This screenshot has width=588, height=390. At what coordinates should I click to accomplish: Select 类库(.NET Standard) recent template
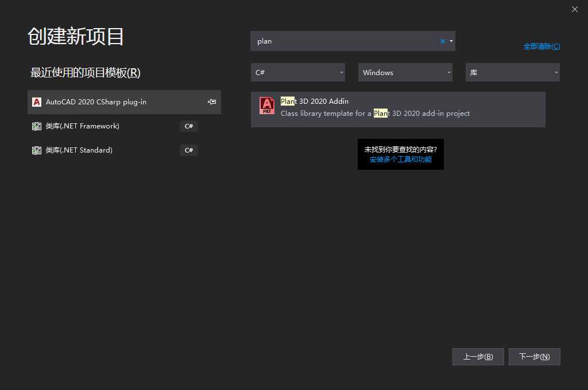(124, 150)
